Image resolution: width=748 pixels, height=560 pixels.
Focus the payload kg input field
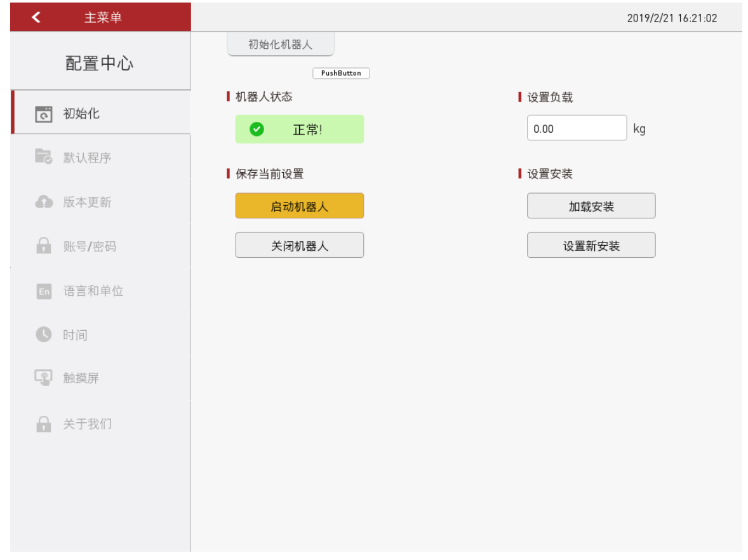(x=577, y=128)
